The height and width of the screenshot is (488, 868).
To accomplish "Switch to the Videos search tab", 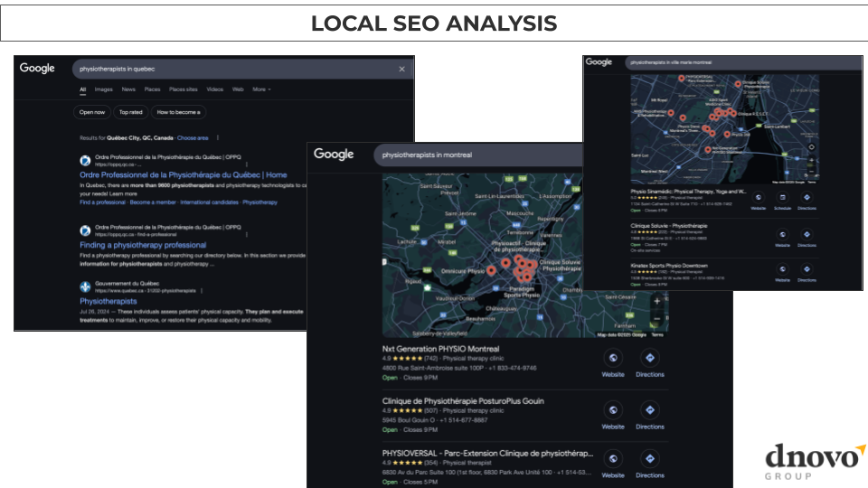I will pyautogui.click(x=214, y=89).
